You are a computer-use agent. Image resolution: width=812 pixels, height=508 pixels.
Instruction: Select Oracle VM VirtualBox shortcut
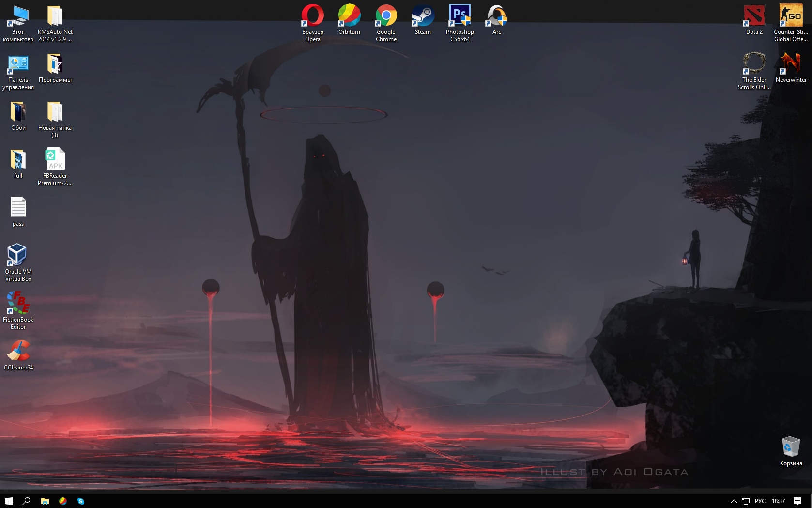18,263
